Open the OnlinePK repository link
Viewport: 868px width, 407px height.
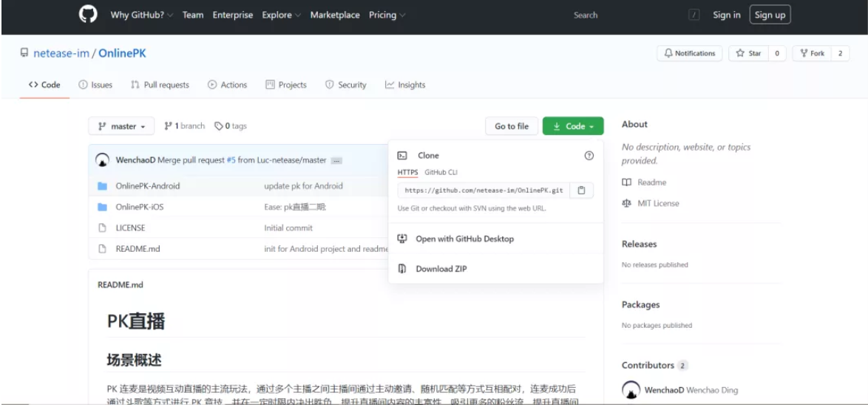pyautogui.click(x=122, y=54)
